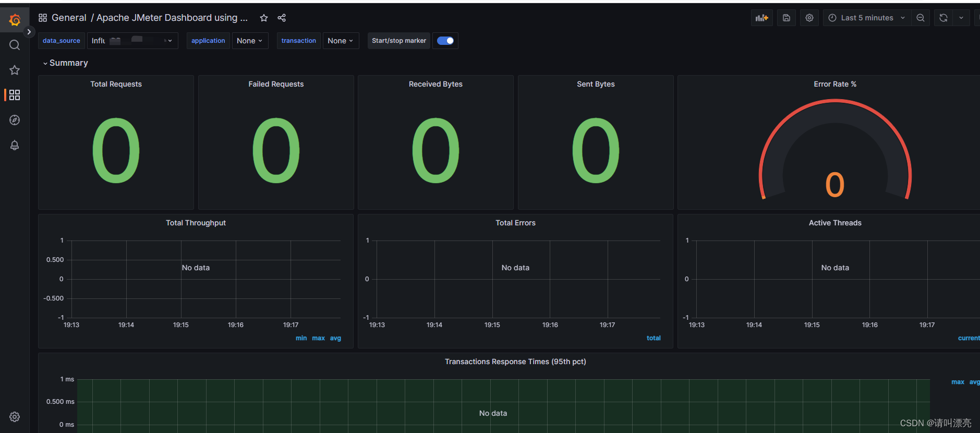Sort Active Threads legend by current
This screenshot has width=980, height=433.
coord(969,338)
